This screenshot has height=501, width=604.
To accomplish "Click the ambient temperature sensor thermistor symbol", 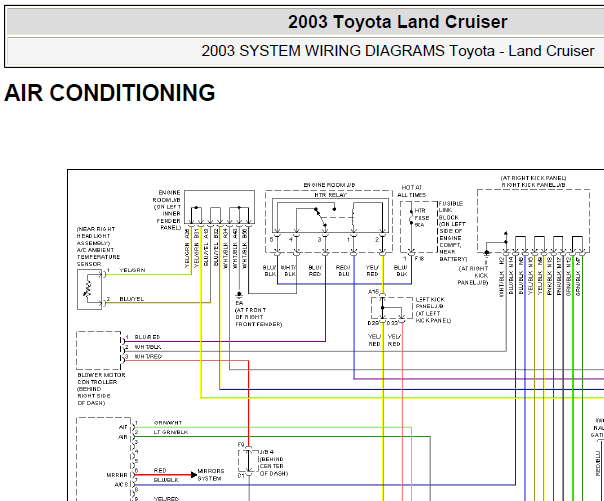I will pyautogui.click(x=89, y=289).
